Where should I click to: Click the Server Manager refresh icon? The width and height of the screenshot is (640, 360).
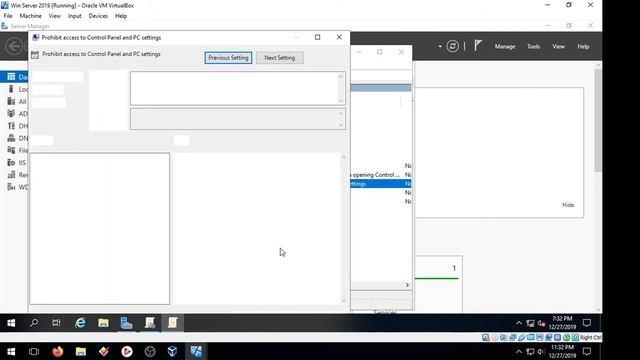(452, 46)
